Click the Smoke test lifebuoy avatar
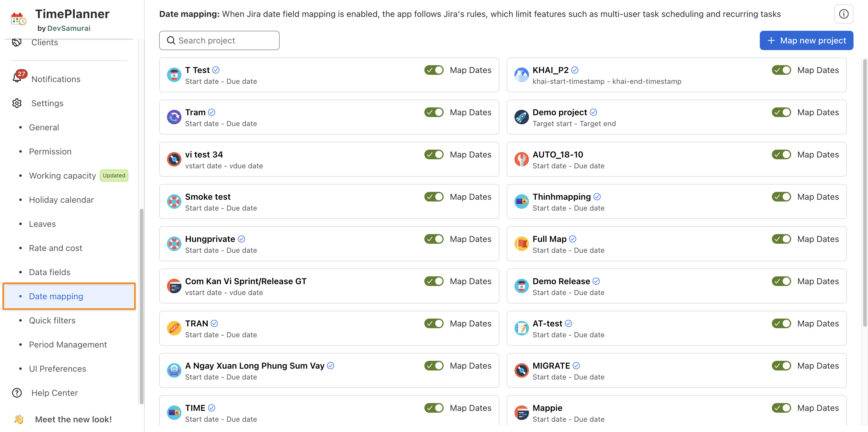Image resolution: width=868 pixels, height=432 pixels. point(174,201)
